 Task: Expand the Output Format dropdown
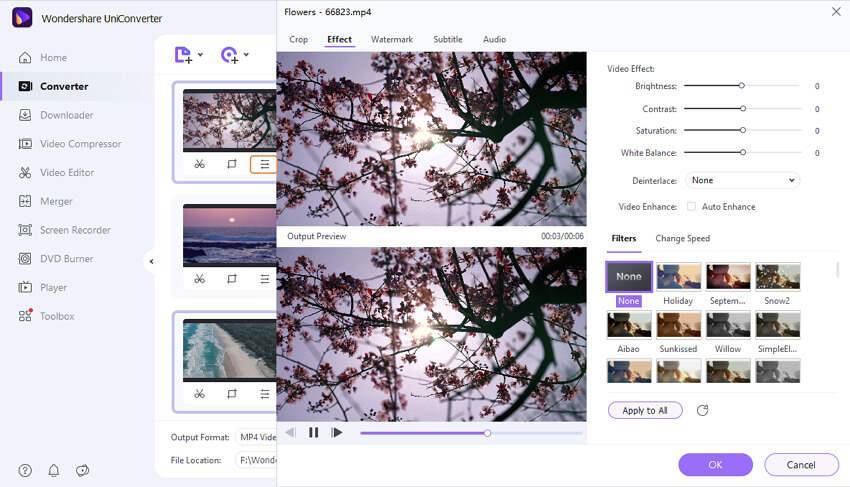click(254, 437)
